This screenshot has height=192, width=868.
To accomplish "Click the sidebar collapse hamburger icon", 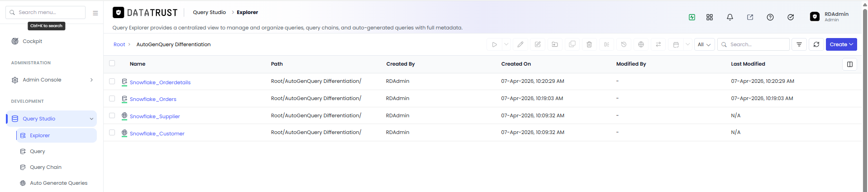I will point(95,13).
